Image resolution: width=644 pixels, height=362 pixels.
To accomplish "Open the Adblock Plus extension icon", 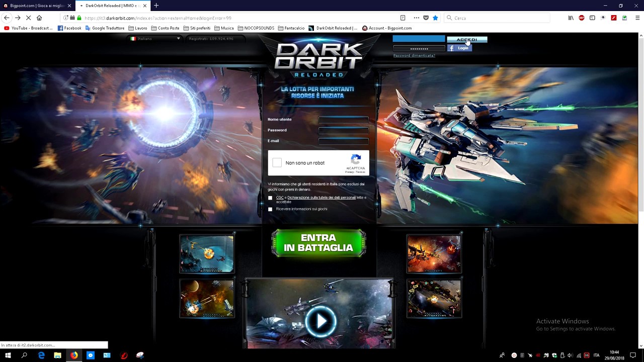I will click(582, 18).
